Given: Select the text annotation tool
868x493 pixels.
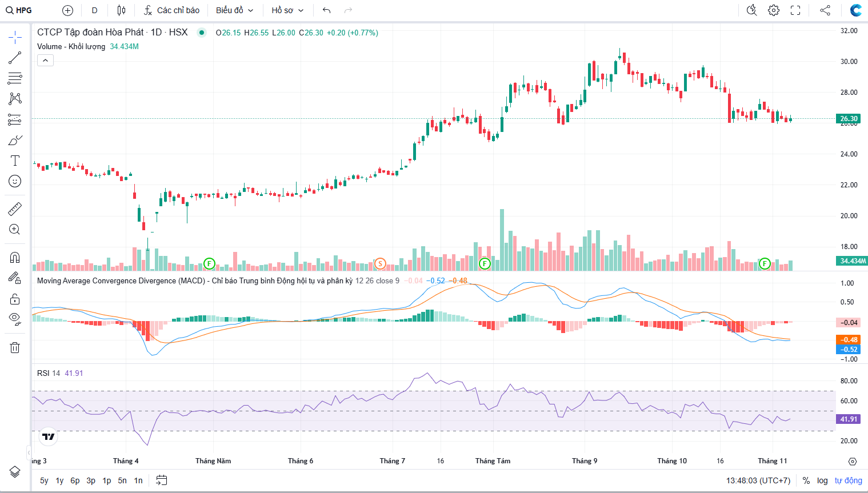Looking at the screenshot, I should tap(15, 161).
